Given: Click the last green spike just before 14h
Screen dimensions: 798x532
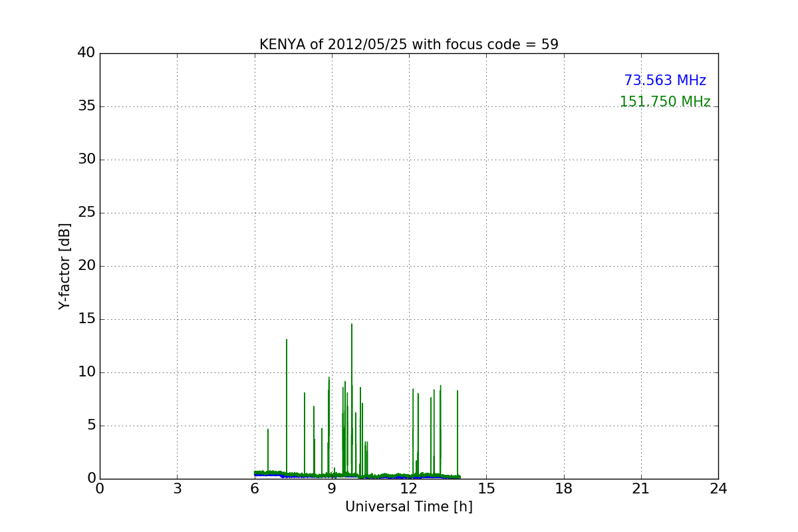Looking at the screenshot, I should click(458, 432).
